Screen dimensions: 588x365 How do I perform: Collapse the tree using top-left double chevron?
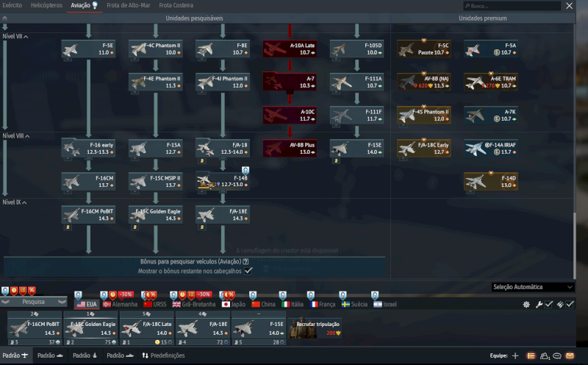pos(4,18)
